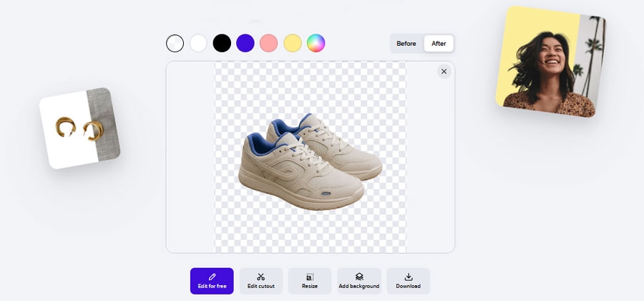This screenshot has width=644, height=301.
Task: Close the image preview with X
Action: point(444,72)
